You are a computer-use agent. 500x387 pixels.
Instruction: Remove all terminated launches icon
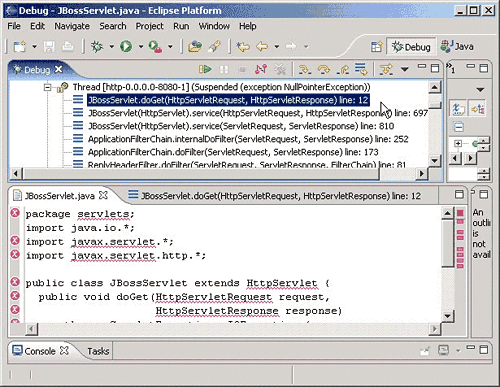pyautogui.click(x=280, y=69)
